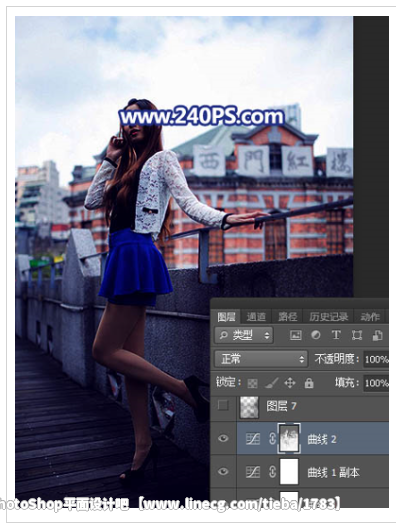Hide the 曲线 1 副本 layer

pyautogui.click(x=223, y=471)
